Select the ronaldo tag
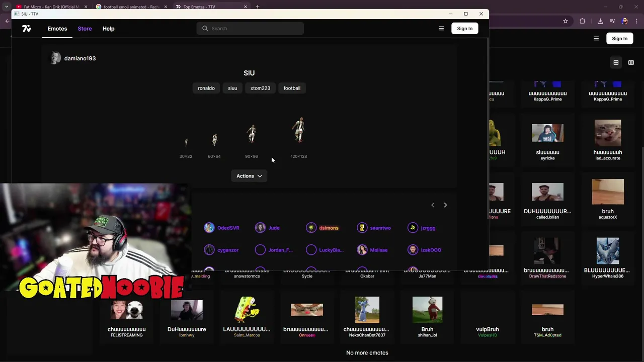This screenshot has width=644, height=362. (x=206, y=88)
